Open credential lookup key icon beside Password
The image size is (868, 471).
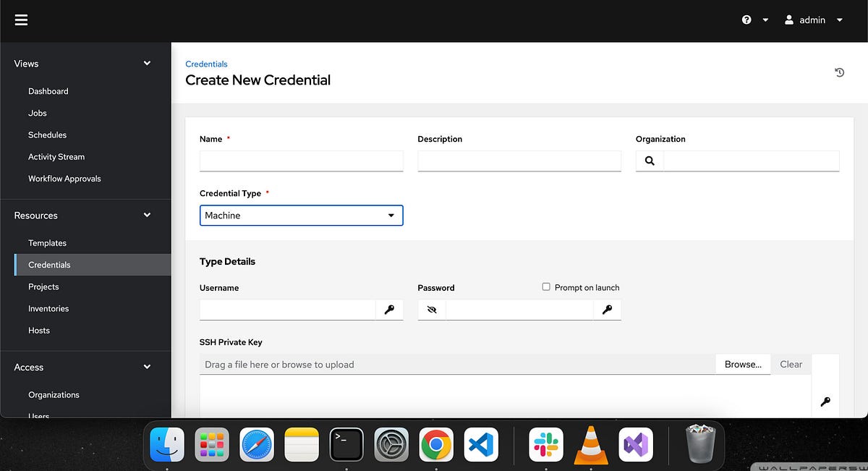tap(608, 310)
